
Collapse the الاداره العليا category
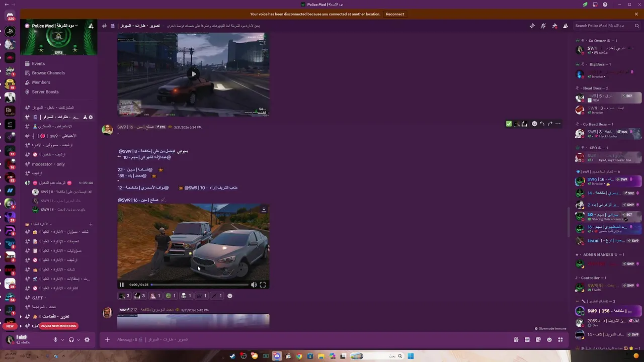(x=39, y=224)
